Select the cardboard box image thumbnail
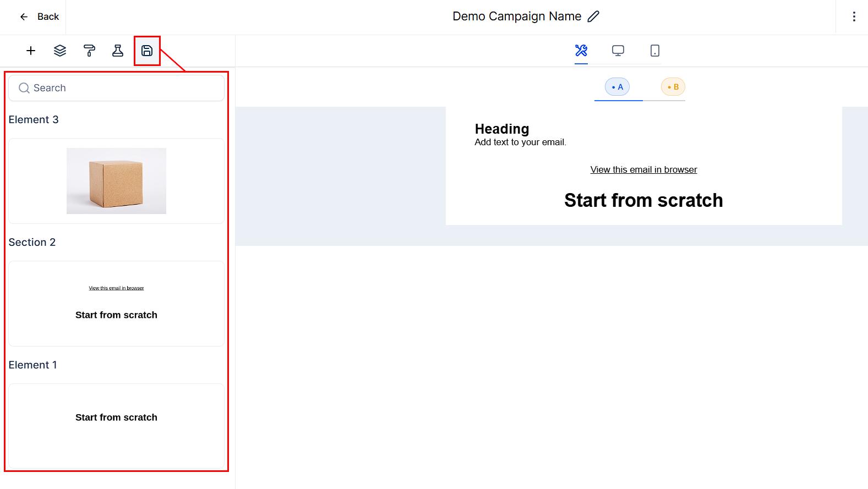 pos(116,181)
